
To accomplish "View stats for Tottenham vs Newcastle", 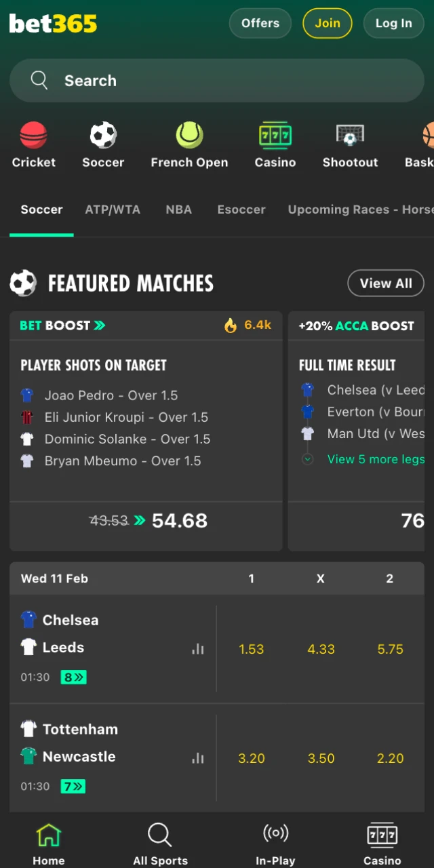I will (x=197, y=758).
